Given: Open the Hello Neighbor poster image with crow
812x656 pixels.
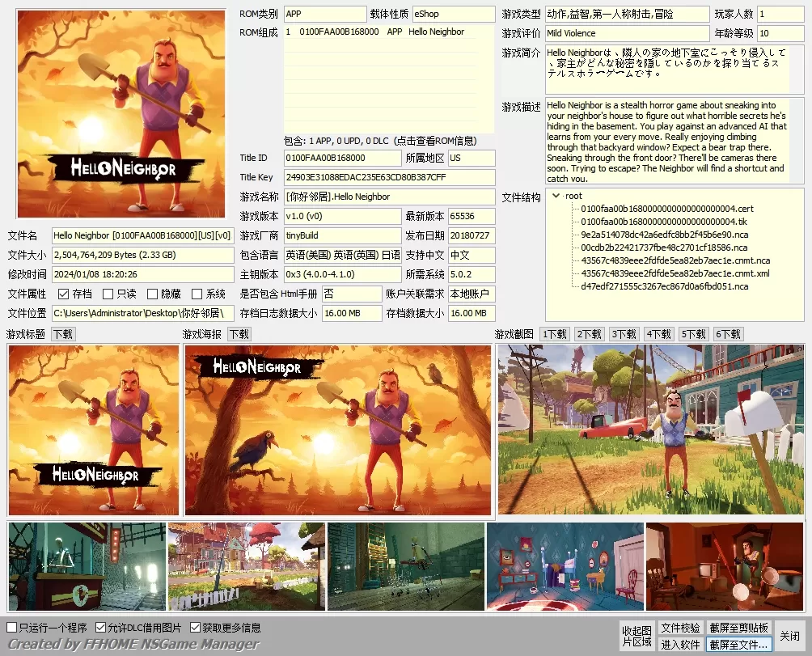Looking at the screenshot, I should tap(337, 430).
